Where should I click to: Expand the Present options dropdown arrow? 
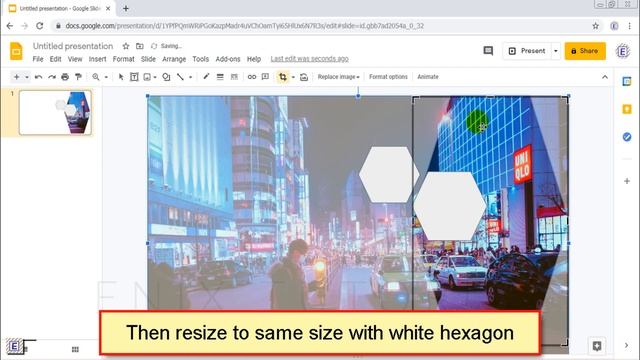coord(556,51)
